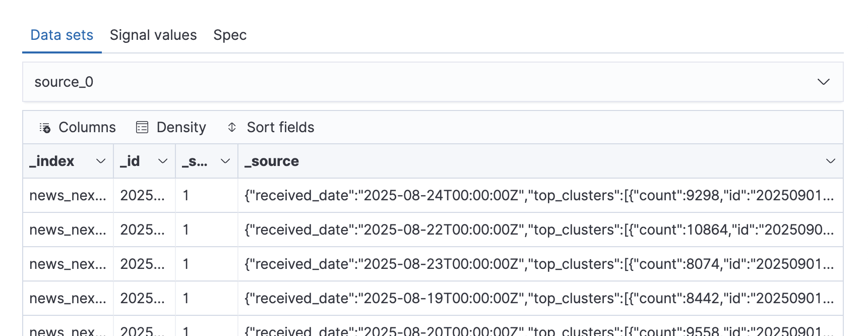The image size is (868, 336).
Task: Click the Columns list icon
Action: coord(45,128)
